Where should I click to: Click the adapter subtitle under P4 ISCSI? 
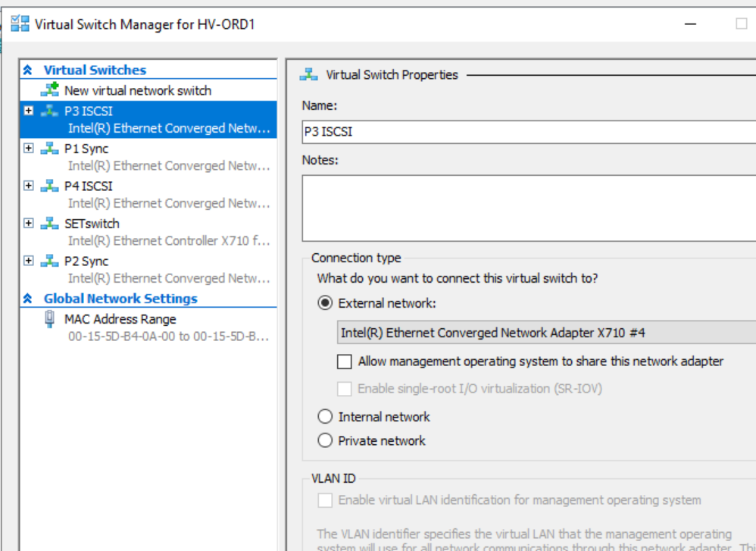169,203
